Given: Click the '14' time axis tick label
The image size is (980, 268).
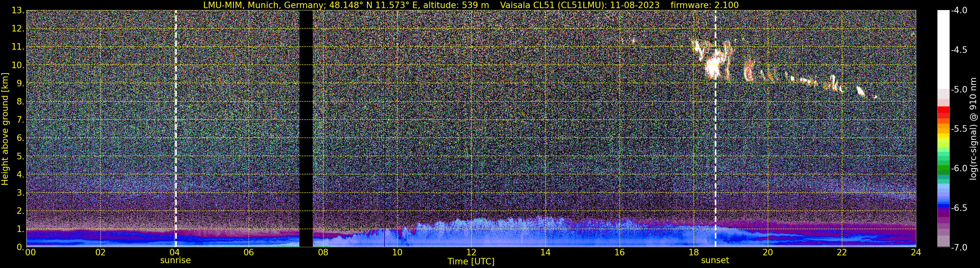Looking at the screenshot, I should click(545, 252).
